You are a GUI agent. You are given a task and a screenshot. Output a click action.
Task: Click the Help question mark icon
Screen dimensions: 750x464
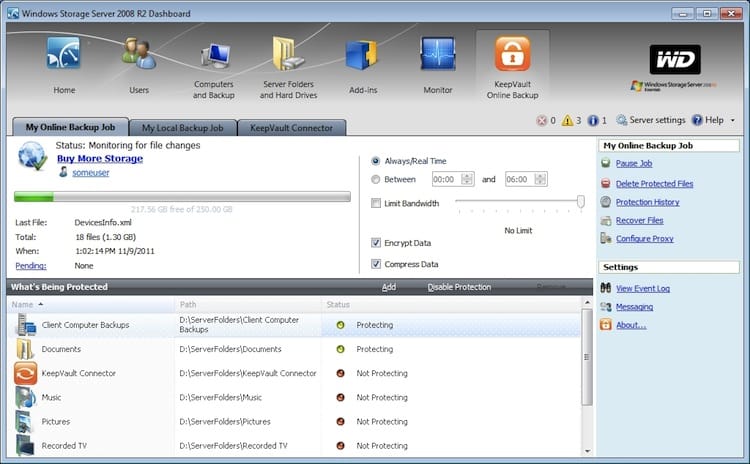click(697, 120)
